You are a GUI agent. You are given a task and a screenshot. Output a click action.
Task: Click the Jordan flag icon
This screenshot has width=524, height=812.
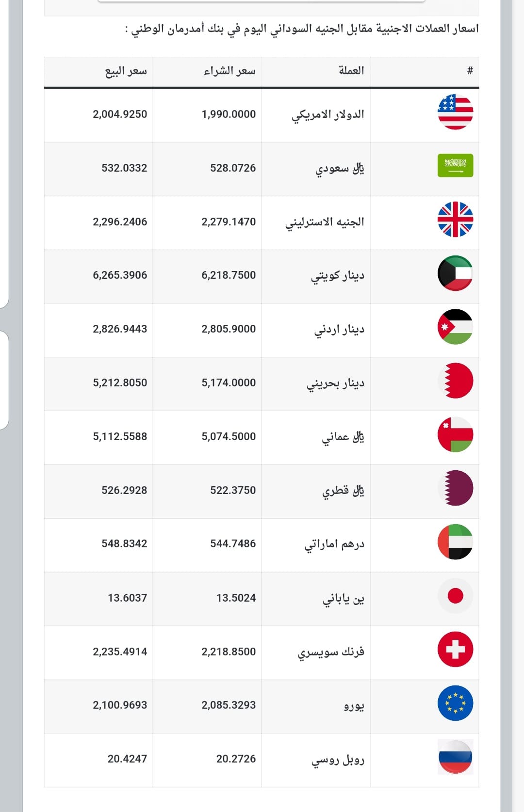(x=455, y=327)
